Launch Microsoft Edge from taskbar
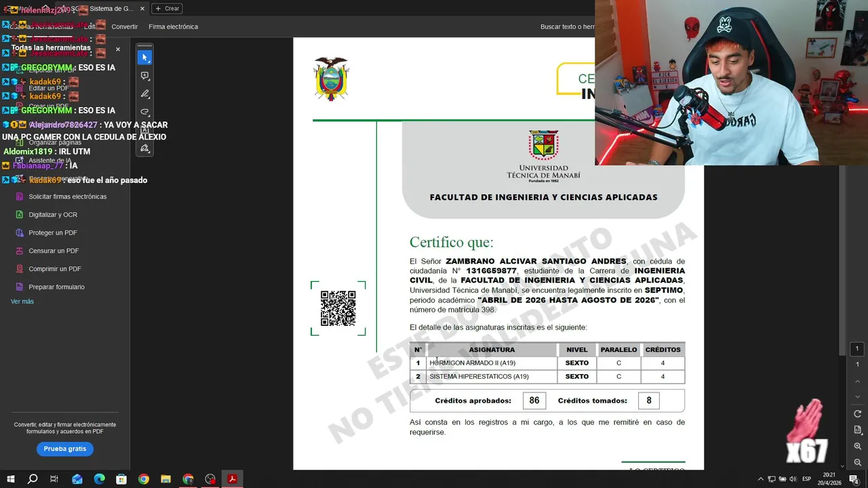Viewport: 868px width, 488px height. point(99,479)
